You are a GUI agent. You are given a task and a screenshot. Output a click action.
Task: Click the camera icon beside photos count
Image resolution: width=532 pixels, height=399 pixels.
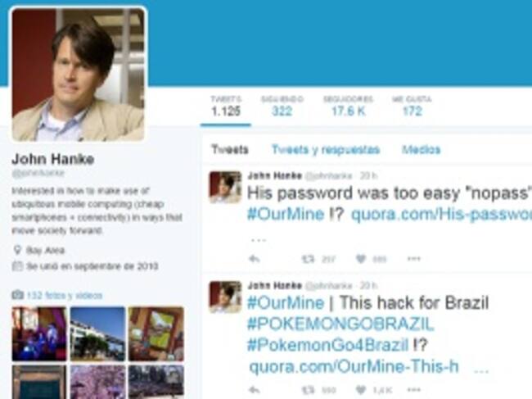pos(18,294)
